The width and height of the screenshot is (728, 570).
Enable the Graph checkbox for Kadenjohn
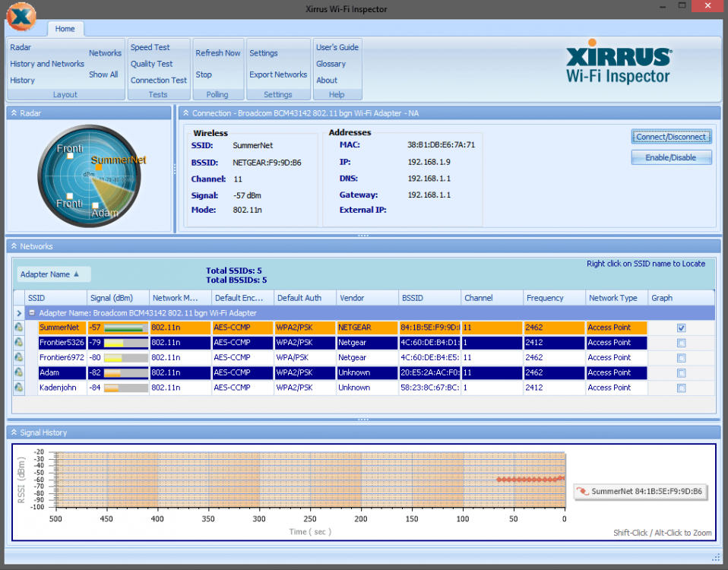click(x=681, y=388)
